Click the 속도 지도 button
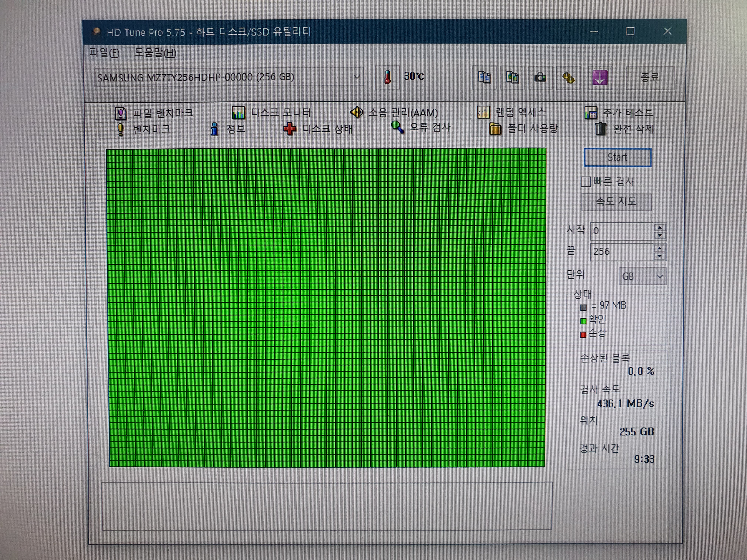This screenshot has width=747, height=560. point(616,202)
